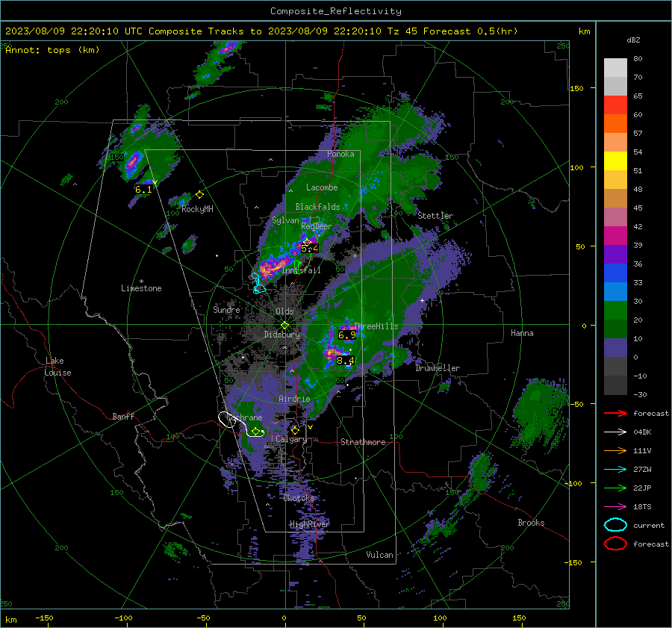Click the red swatch between 65 and 60
672x628 pixels.
(615, 105)
